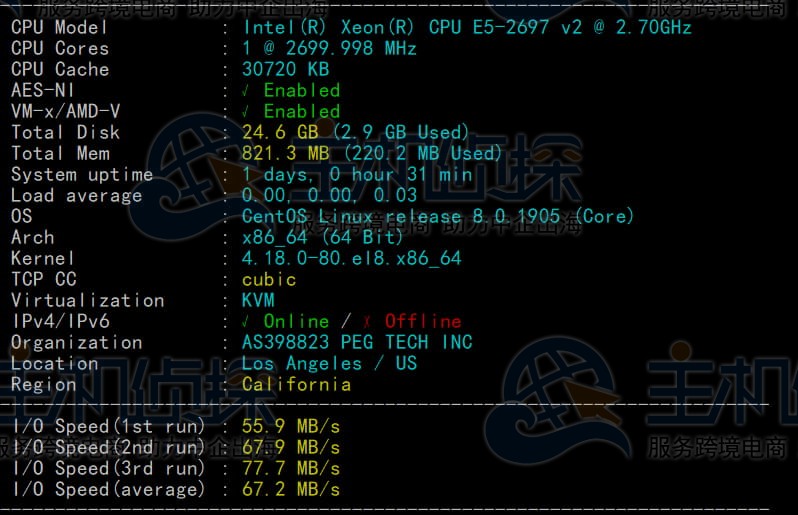
Task: Click the 'IPv4/IPv6' label
Action: coord(61,321)
